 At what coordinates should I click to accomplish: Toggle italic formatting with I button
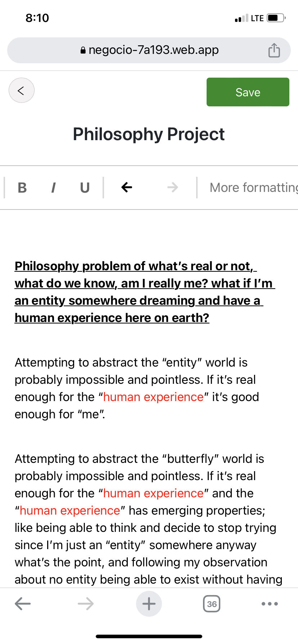click(x=53, y=188)
